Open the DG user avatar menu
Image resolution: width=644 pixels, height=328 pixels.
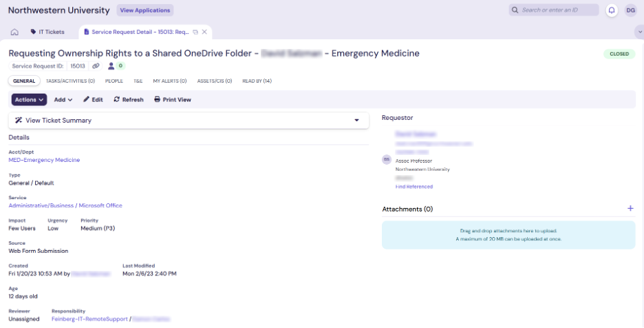630,10
